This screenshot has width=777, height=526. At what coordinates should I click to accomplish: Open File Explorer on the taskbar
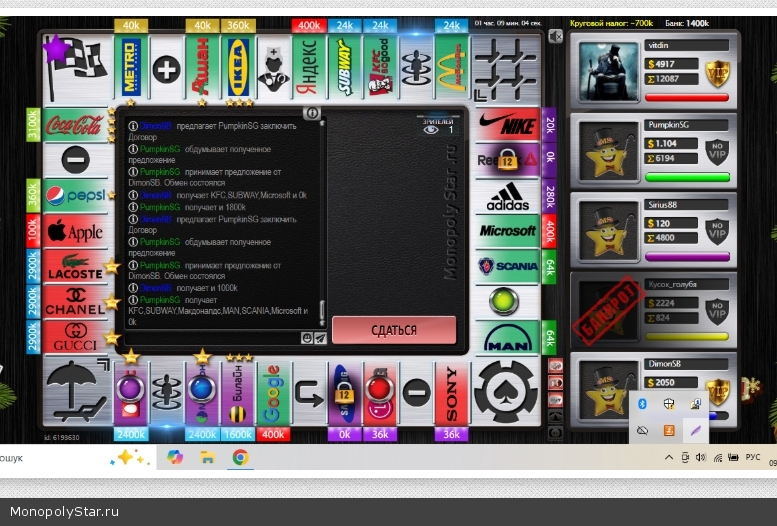point(207,457)
